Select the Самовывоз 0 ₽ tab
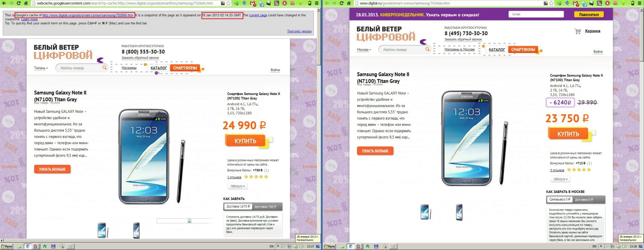 559,199
